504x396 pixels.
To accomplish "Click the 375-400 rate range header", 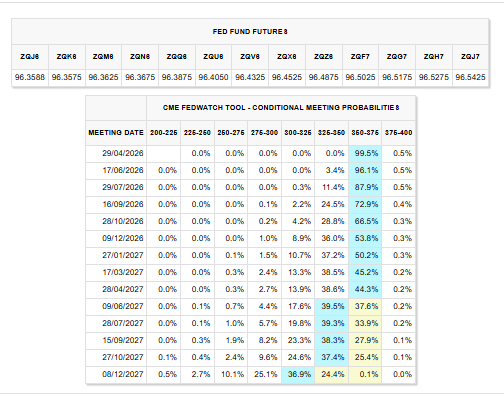I will tap(399, 133).
